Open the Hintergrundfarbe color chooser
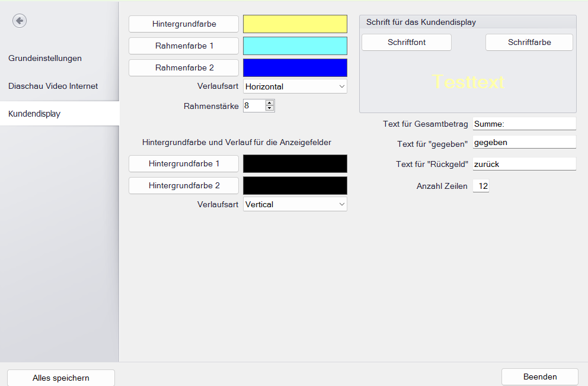The width and height of the screenshot is (588, 386). (x=183, y=24)
